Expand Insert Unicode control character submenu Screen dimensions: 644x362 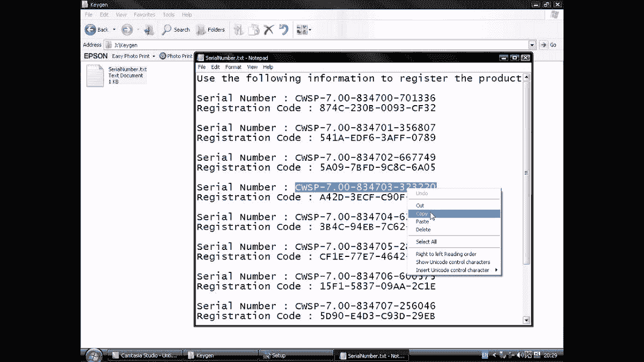pos(456,270)
